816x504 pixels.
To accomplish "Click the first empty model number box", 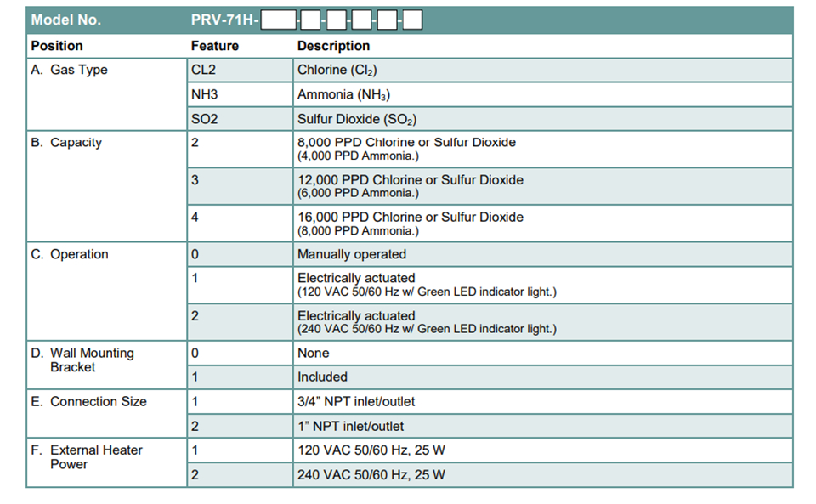I will point(279,20).
